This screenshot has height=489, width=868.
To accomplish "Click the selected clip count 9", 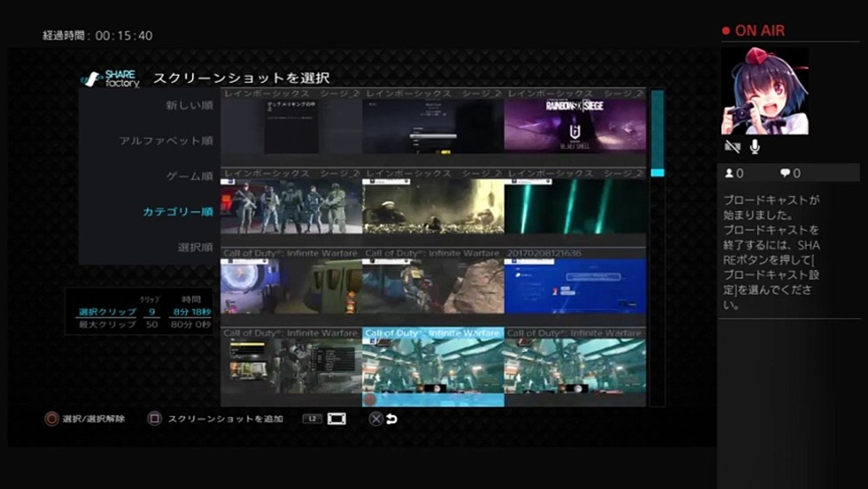I will [x=151, y=312].
